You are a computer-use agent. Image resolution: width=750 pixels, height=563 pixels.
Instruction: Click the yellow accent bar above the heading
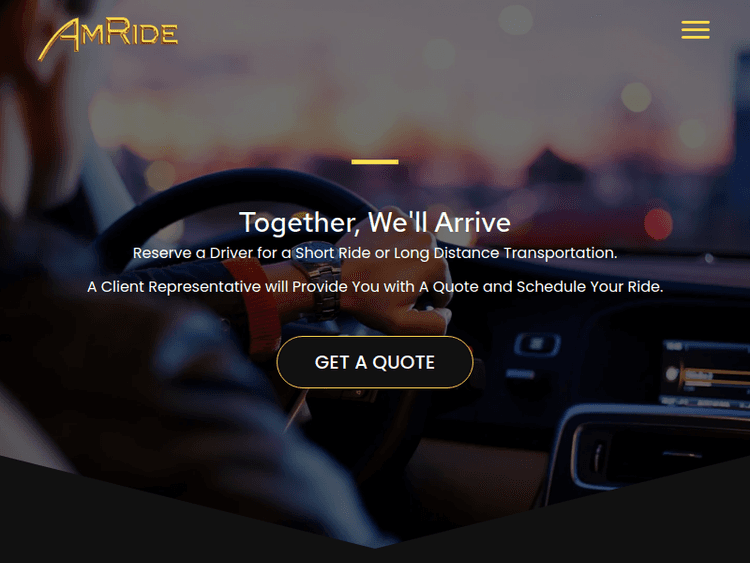point(375,162)
